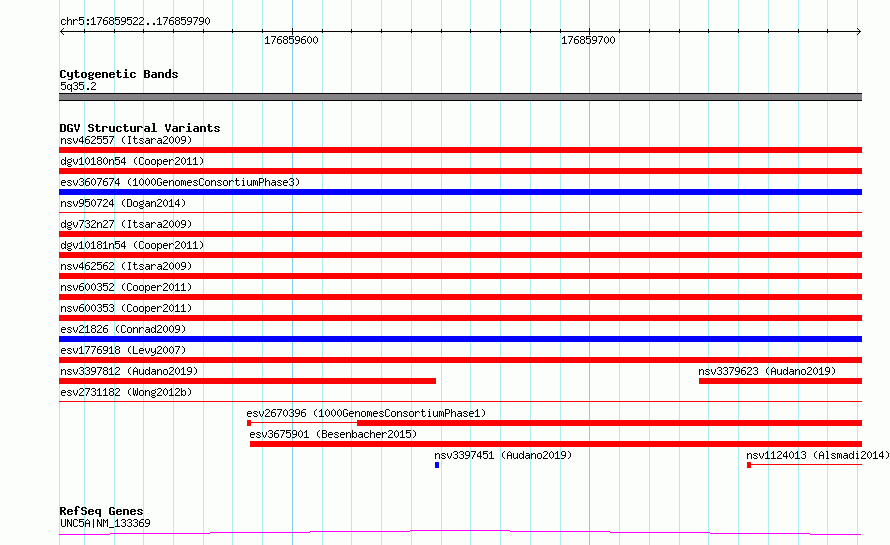
Task: Click the chr5:176859522..176859790 coordinate label
Action: pyautogui.click(x=135, y=21)
